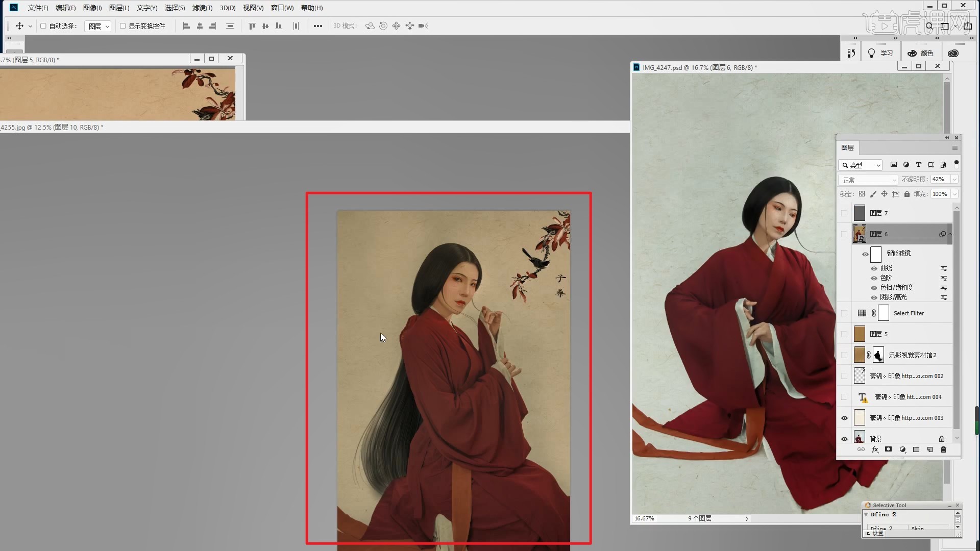The width and height of the screenshot is (980, 551).
Task: Click the 学习 panel button
Action: (x=880, y=53)
